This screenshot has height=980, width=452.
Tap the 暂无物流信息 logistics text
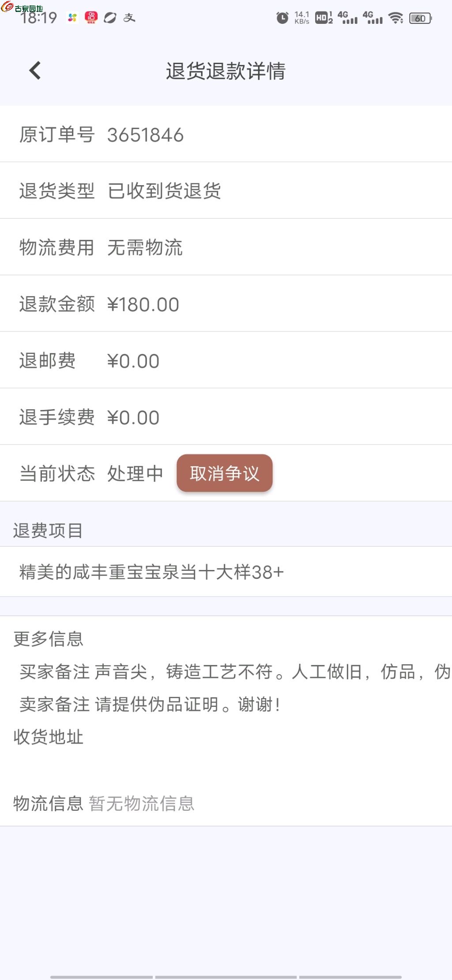tap(141, 803)
